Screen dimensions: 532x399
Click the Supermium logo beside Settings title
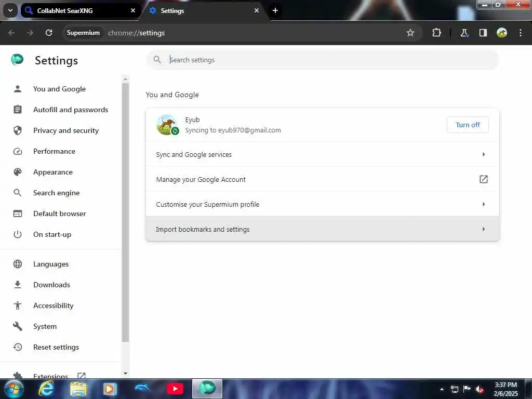click(17, 60)
